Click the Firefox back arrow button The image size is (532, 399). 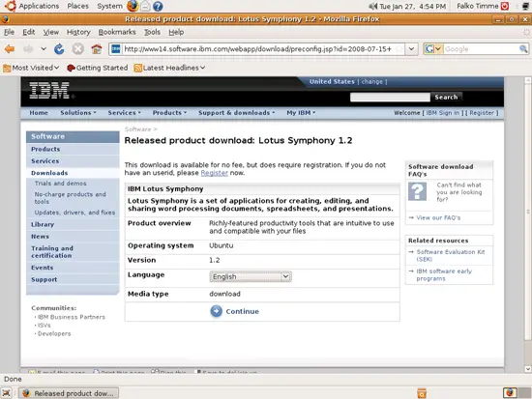[10, 49]
